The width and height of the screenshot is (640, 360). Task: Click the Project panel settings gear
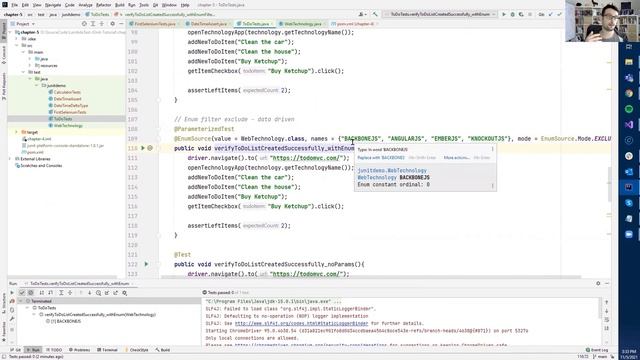[x=113, y=24]
